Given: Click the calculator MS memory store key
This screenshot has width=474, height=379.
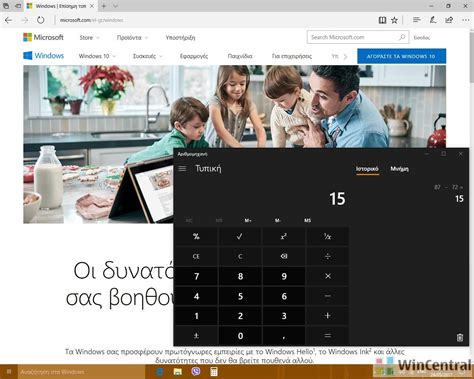Looking at the screenshot, I should tap(307, 220).
